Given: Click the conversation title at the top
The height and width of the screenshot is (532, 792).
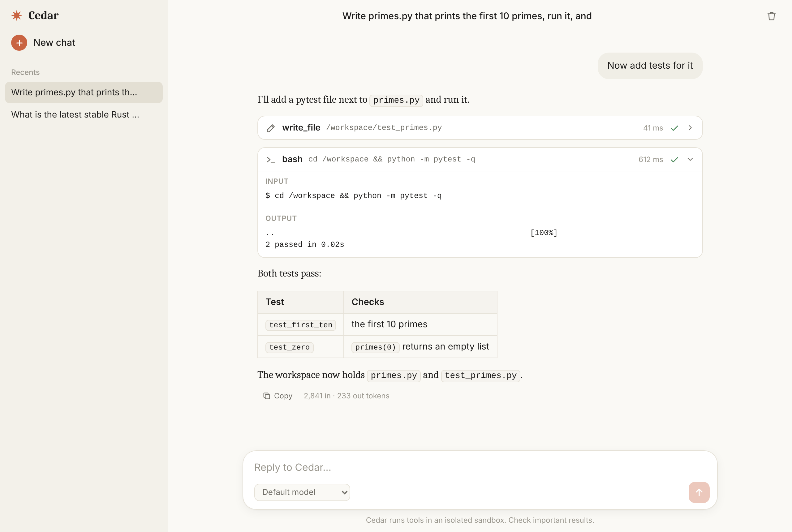Looking at the screenshot, I should (467, 16).
